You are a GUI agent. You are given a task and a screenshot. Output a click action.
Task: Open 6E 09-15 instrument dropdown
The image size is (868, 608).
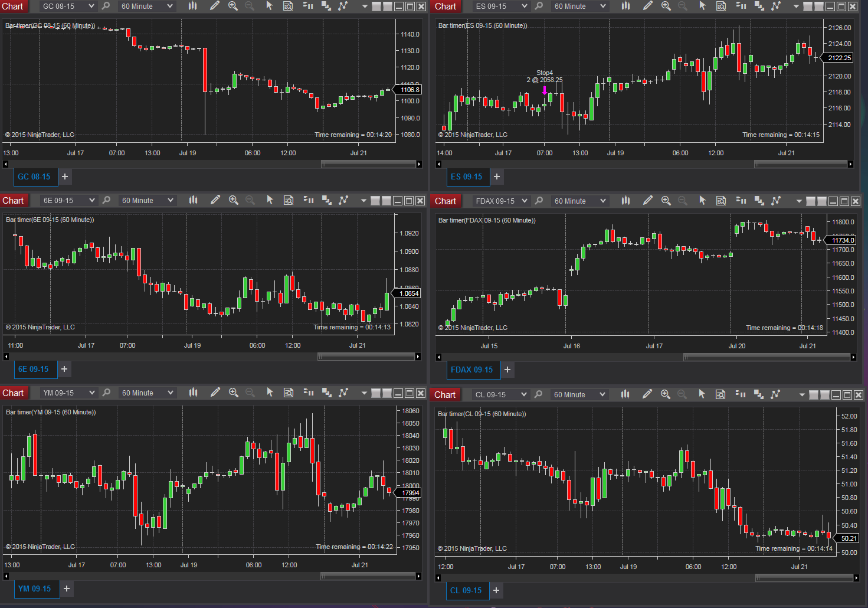click(x=68, y=200)
